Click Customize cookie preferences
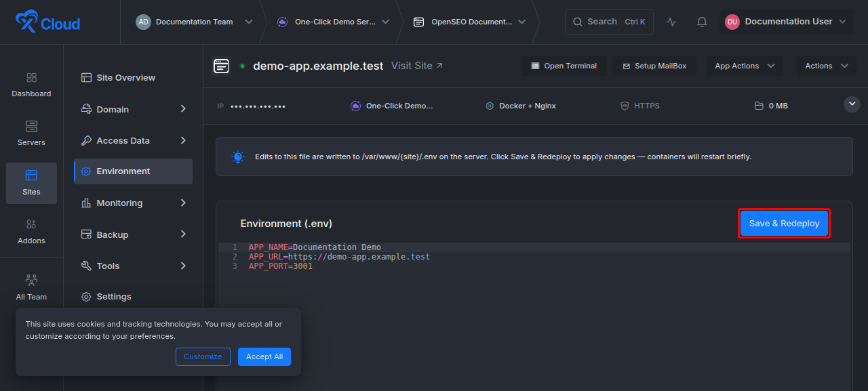The height and width of the screenshot is (391, 868). point(203,356)
